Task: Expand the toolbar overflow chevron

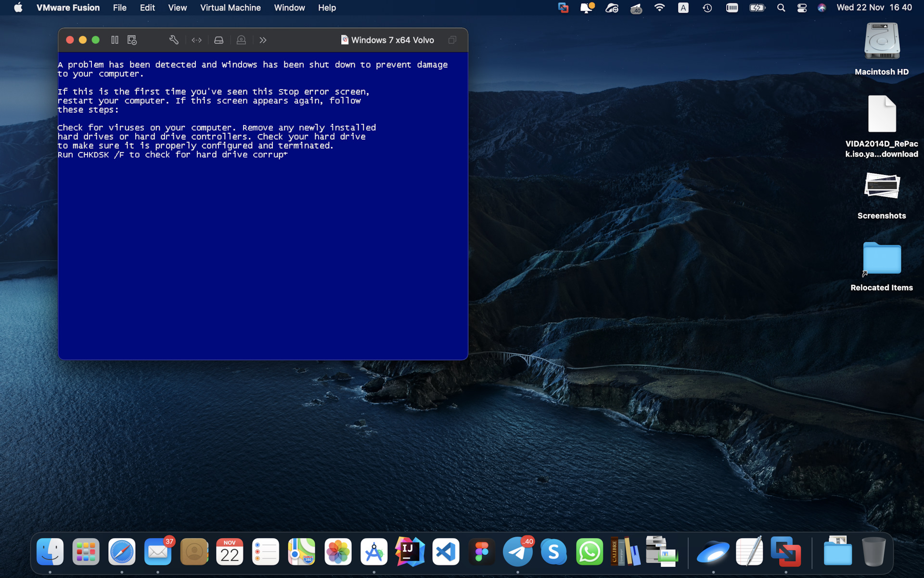Action: 263,40
